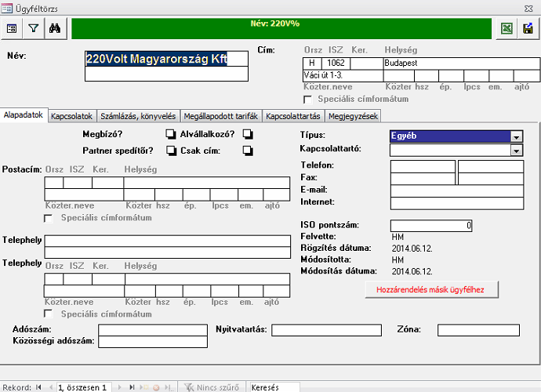
Task: Tick the Megbízó? checkbox
Action: [x=171, y=134]
